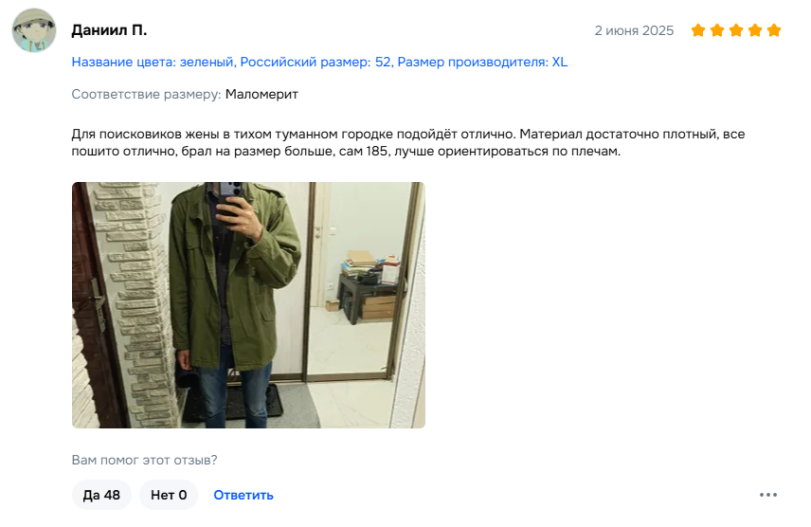This screenshot has width=811, height=527.
Task: Click reviewer name Даниил П.
Action: pos(109,30)
